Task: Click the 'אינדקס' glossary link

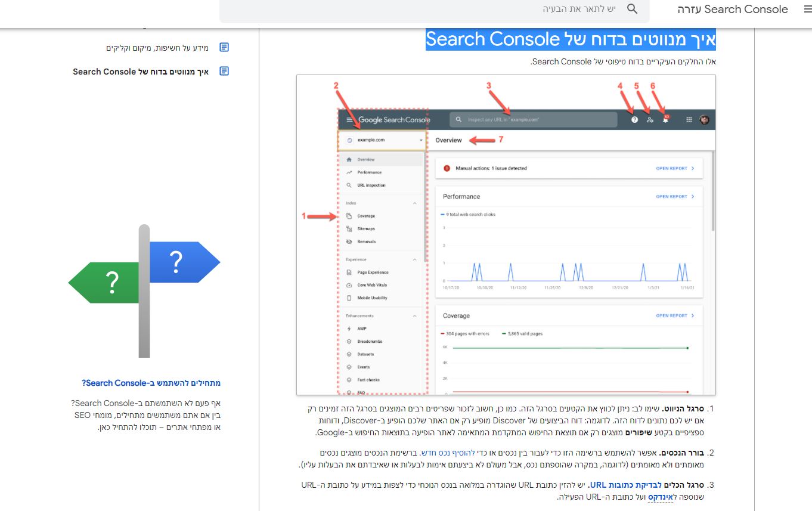Action: tap(659, 497)
